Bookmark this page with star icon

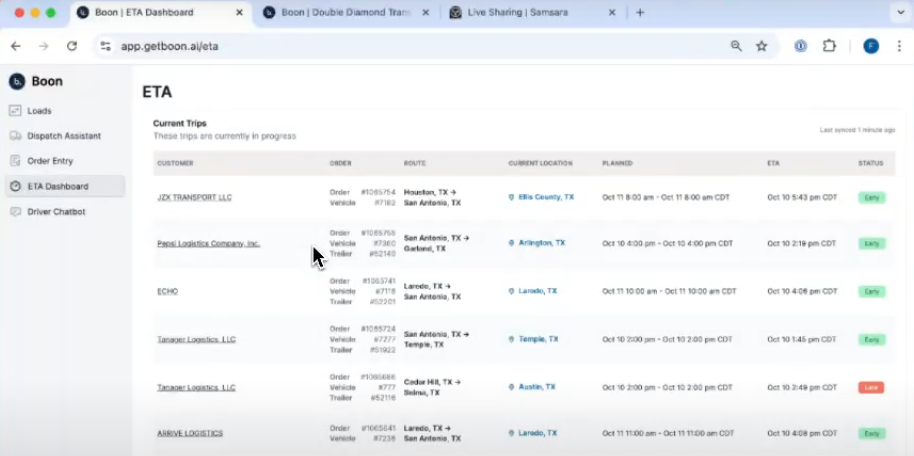click(761, 46)
